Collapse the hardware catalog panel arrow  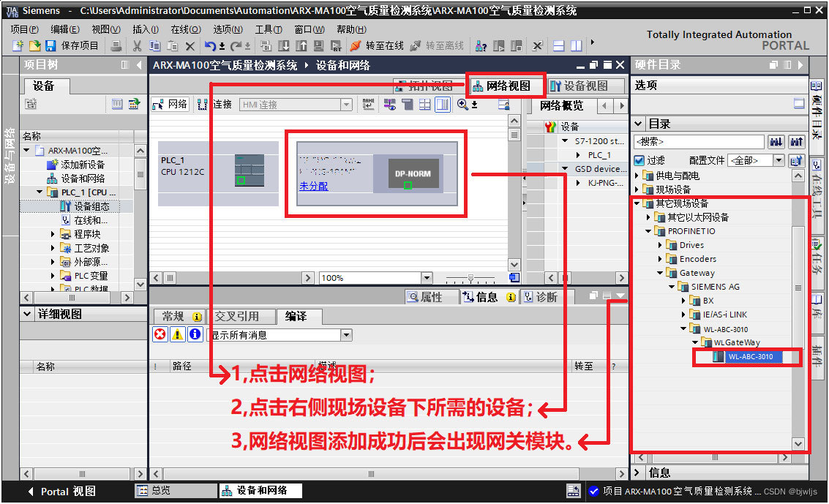pyautogui.click(x=800, y=64)
